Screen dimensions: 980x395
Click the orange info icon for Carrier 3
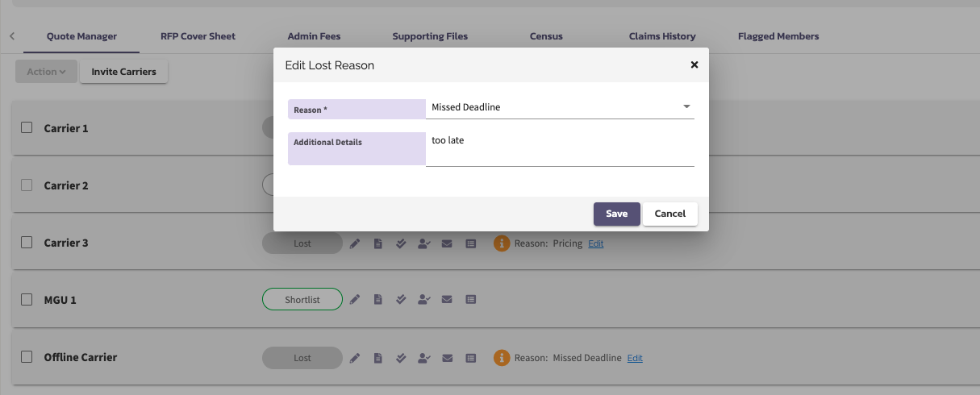click(x=502, y=243)
